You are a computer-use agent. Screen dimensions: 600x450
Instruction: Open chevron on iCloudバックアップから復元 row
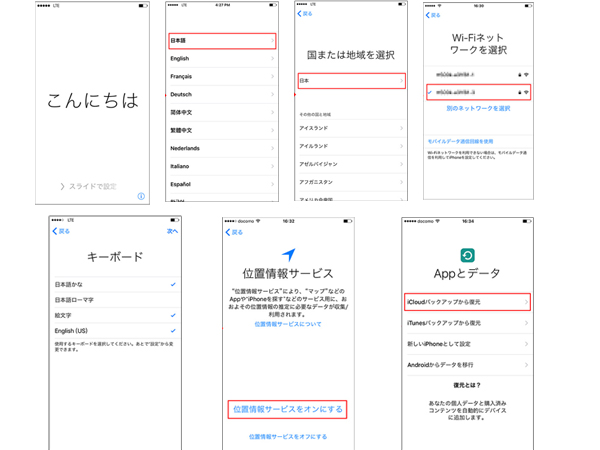527,302
